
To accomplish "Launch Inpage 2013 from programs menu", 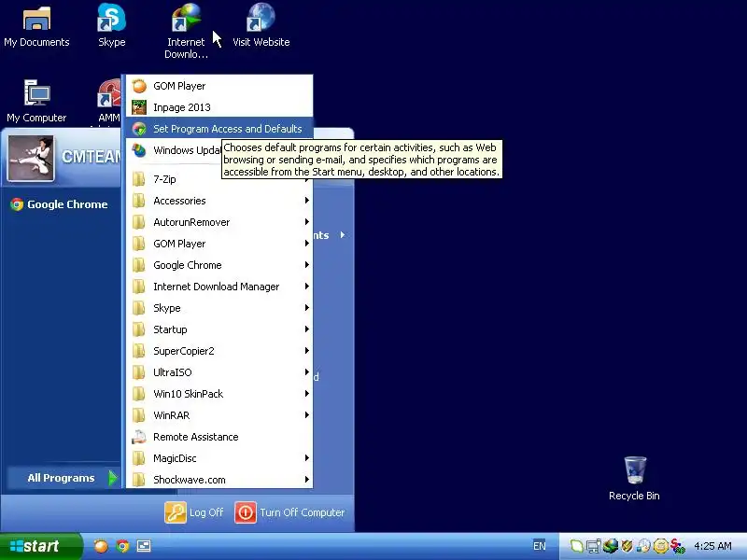I will (219, 107).
